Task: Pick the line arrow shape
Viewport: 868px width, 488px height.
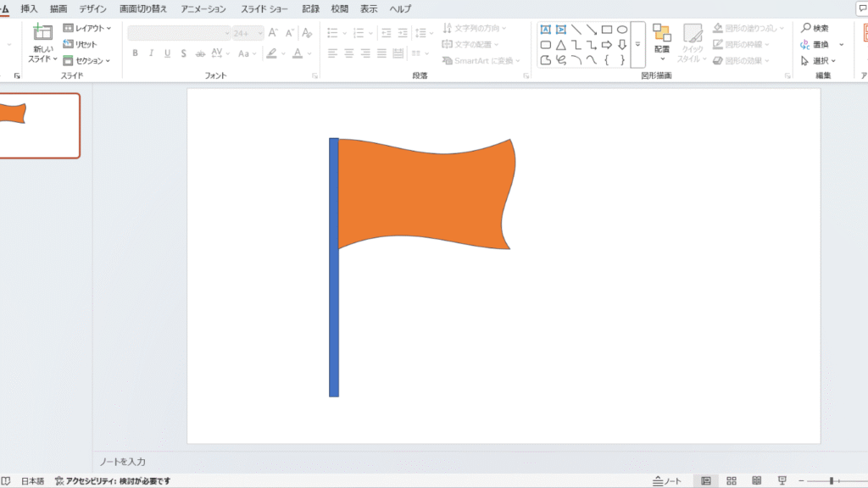Action: pyautogui.click(x=591, y=30)
